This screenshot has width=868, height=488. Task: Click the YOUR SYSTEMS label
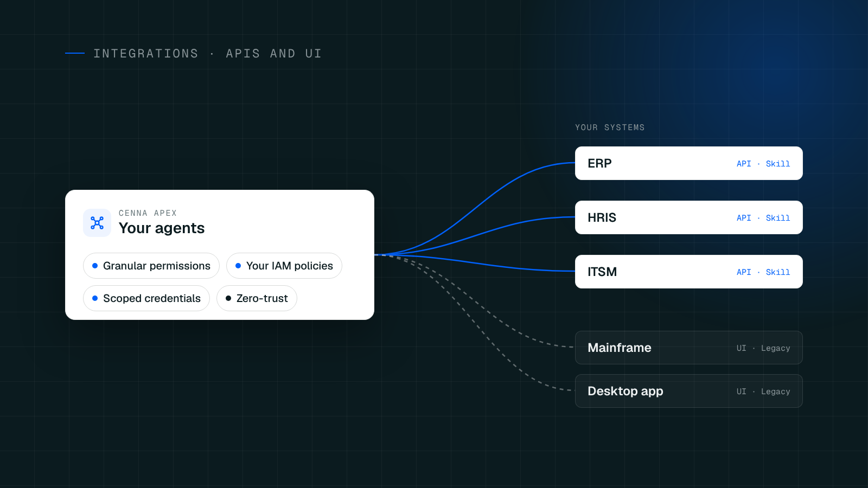(610, 127)
